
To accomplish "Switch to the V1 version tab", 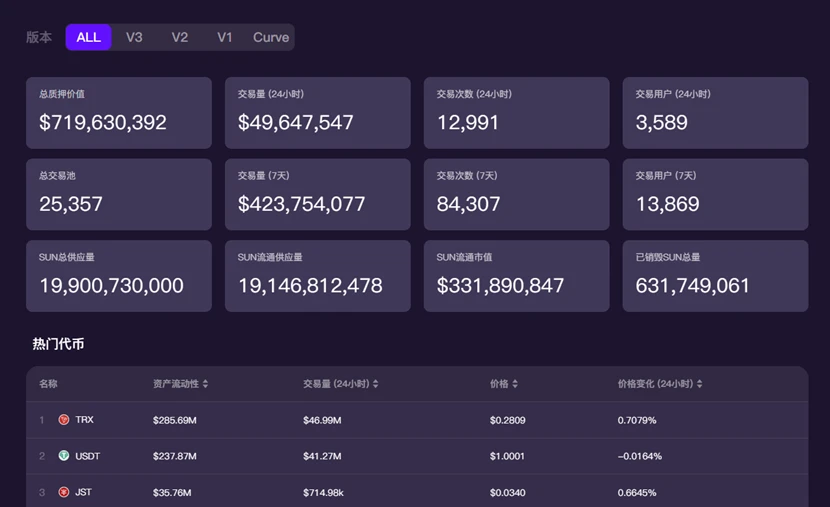I will point(224,37).
